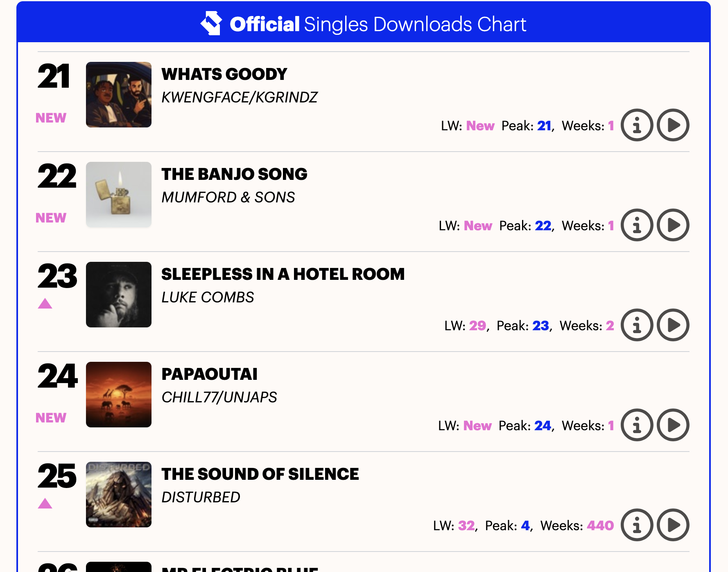Select the Papaoutai sunset artwork
Viewport: 728px width, 572px height.
[x=119, y=395]
